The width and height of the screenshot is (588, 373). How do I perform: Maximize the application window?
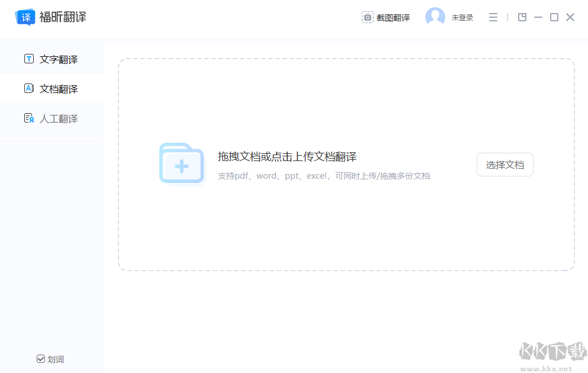coord(554,17)
